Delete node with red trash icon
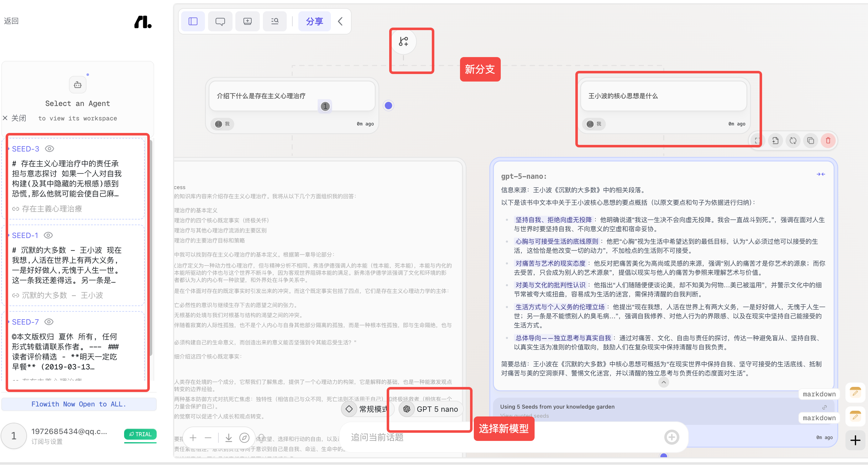868x466 pixels. pyautogui.click(x=828, y=140)
